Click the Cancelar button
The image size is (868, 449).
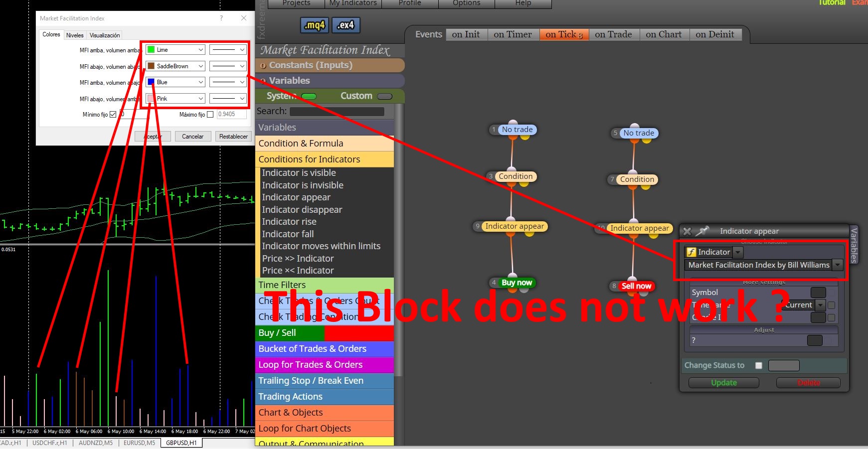tap(193, 137)
